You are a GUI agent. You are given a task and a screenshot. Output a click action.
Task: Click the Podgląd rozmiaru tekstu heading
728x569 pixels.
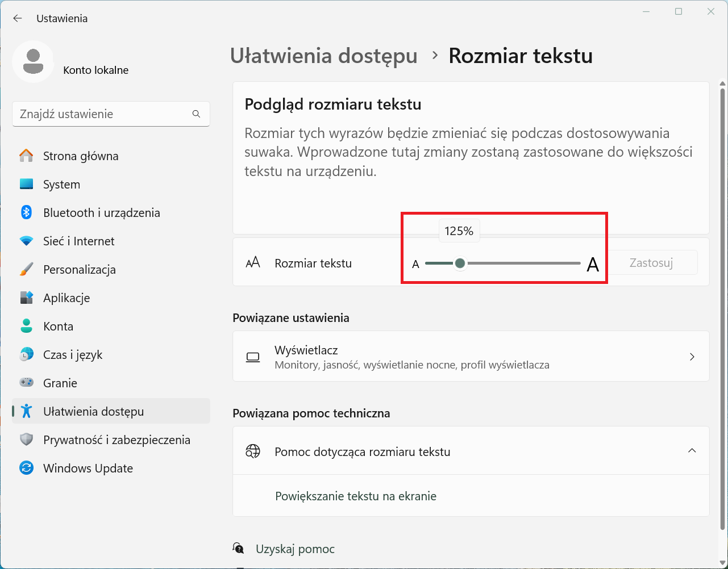click(332, 104)
